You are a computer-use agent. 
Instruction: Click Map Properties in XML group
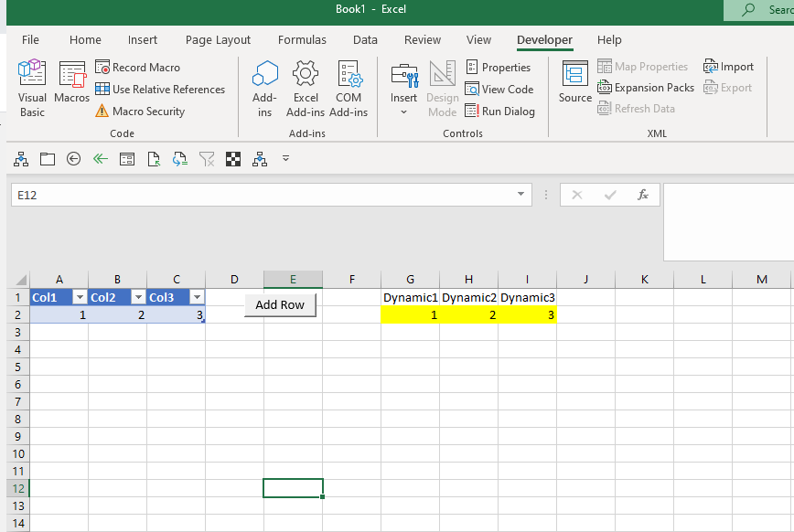[x=642, y=67]
